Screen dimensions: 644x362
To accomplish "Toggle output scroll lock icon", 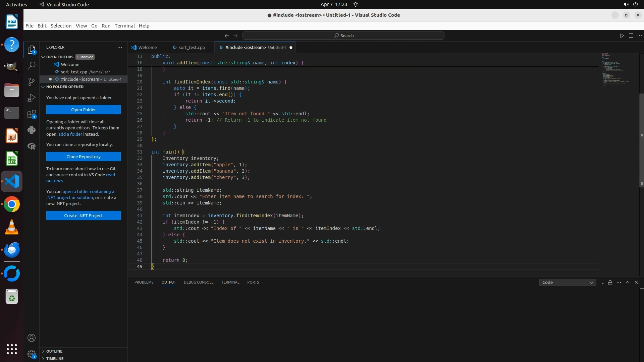I will pos(610,283).
